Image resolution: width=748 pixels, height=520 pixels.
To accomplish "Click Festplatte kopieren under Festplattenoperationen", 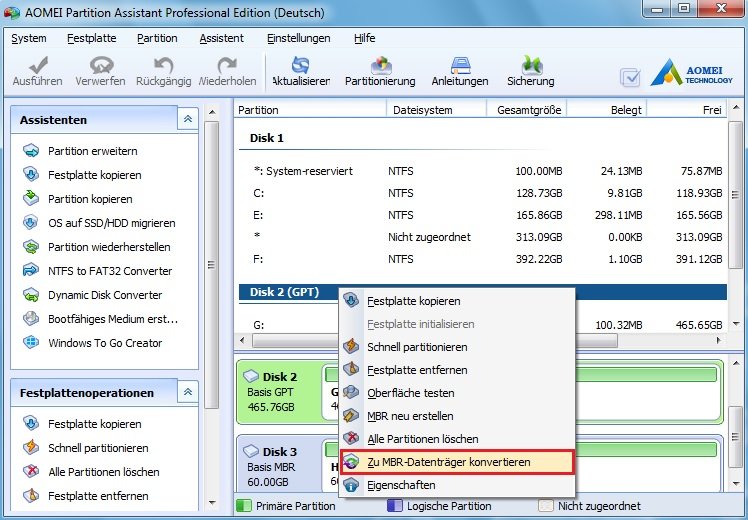I will [94, 424].
